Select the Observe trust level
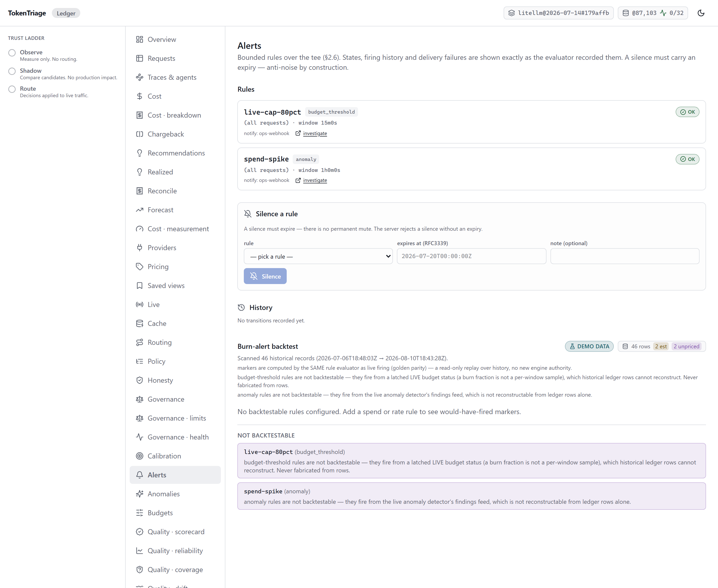718x588 pixels. 12,53
